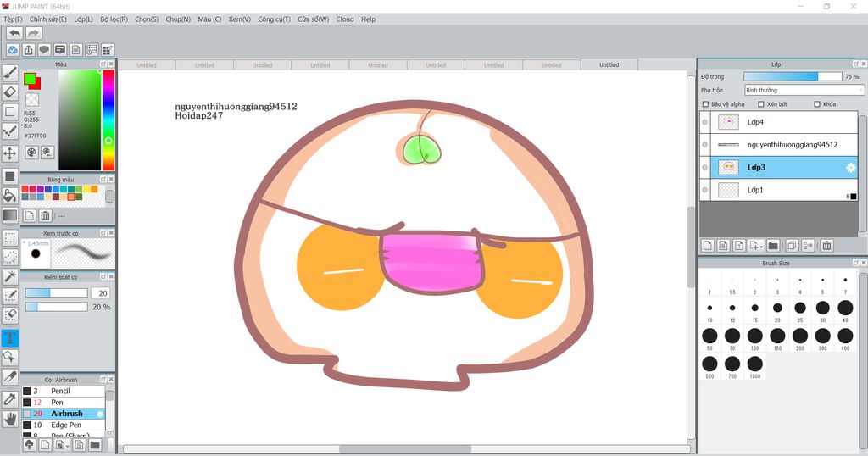The height and width of the screenshot is (456, 868).
Task: Click the Redo arrow
Action: (34, 33)
